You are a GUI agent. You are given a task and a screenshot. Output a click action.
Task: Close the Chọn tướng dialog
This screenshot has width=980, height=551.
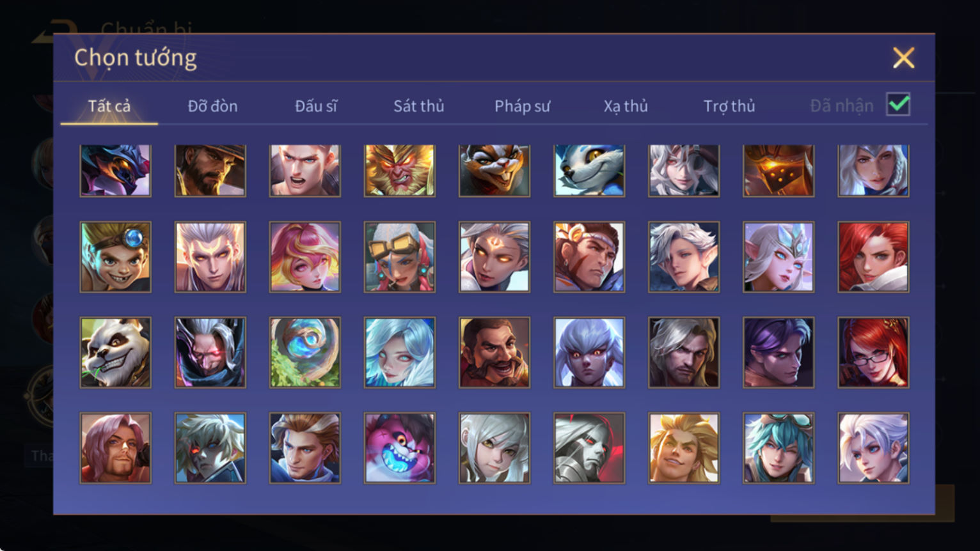pyautogui.click(x=903, y=58)
